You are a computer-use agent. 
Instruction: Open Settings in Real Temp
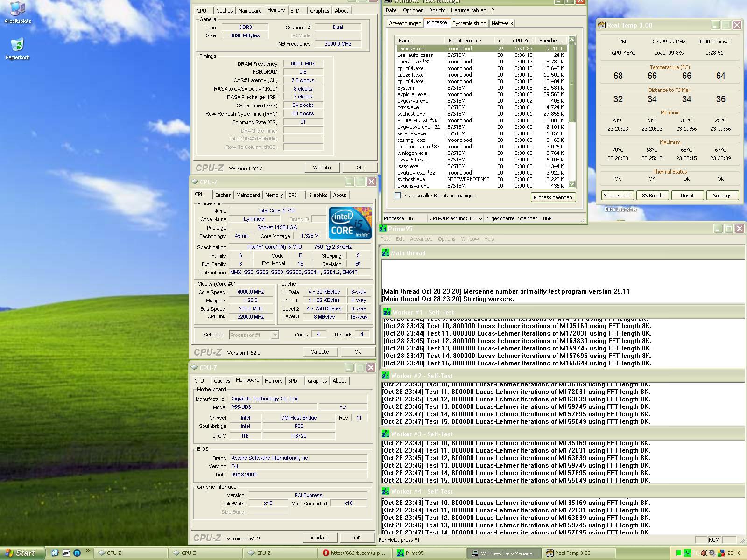click(x=722, y=196)
